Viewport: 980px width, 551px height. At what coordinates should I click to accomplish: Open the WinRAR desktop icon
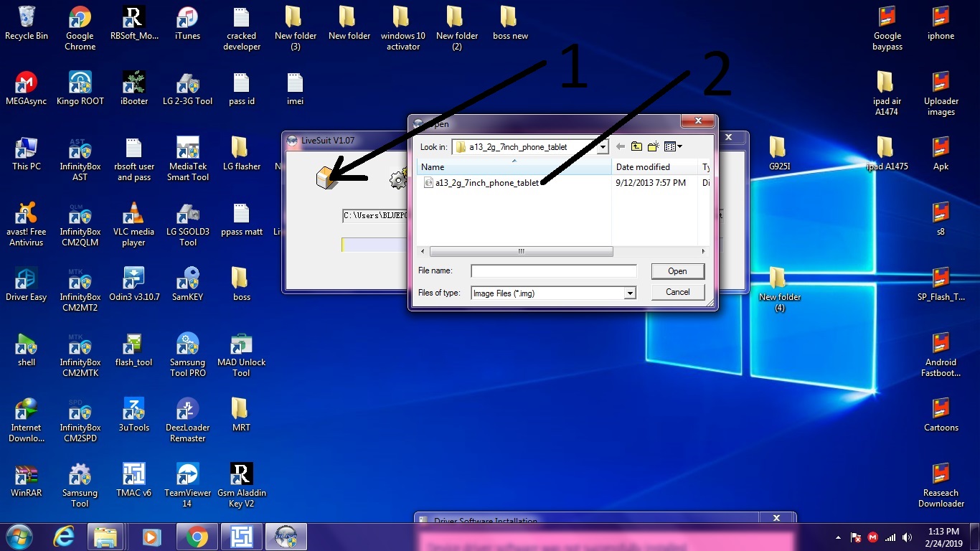click(27, 480)
